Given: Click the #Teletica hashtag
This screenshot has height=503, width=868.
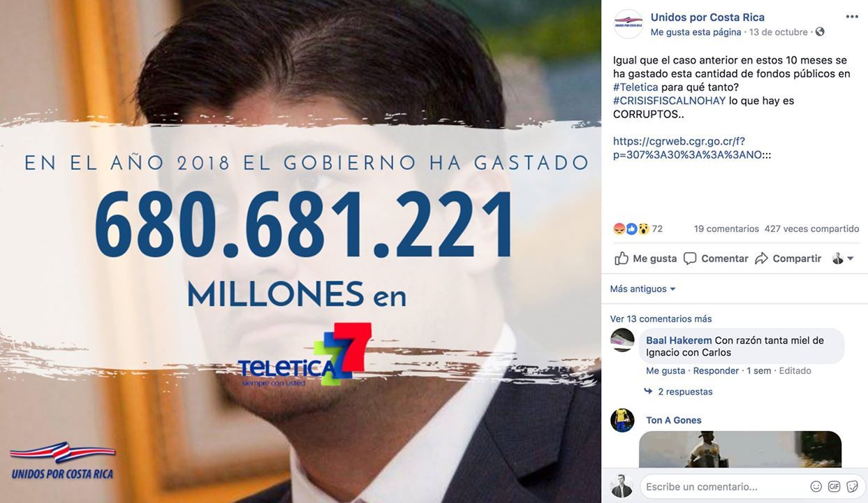Looking at the screenshot, I should tap(635, 87).
